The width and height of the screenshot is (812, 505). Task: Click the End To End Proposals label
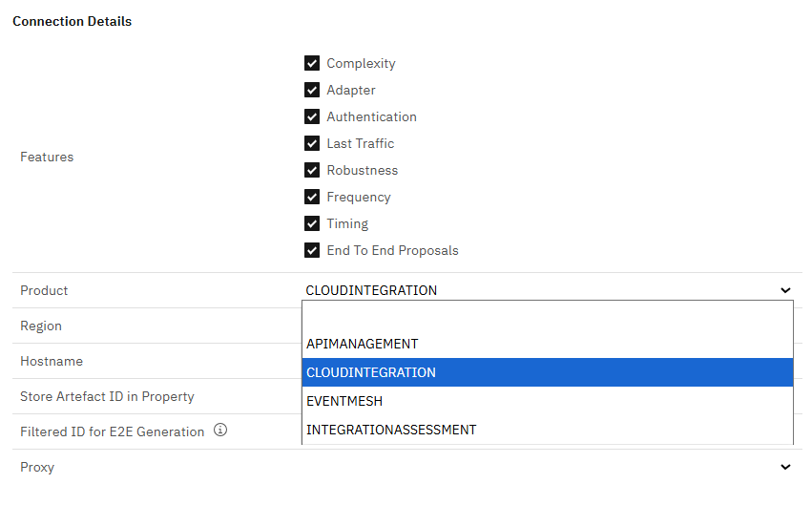[392, 251]
